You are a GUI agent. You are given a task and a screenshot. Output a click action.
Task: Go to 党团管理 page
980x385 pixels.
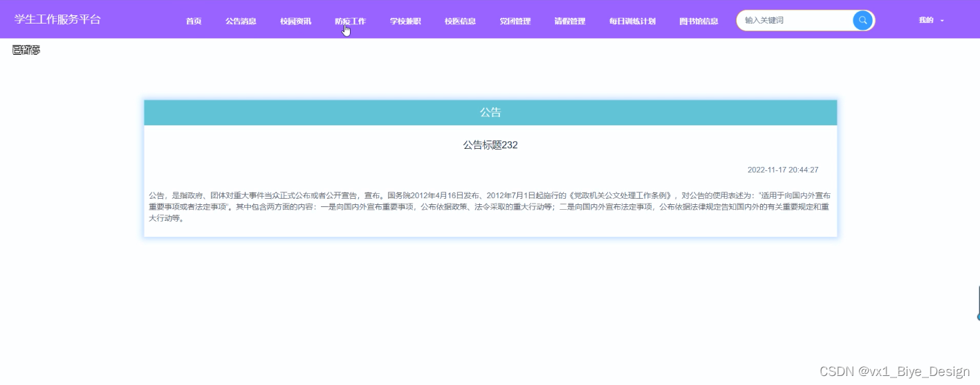point(515,21)
